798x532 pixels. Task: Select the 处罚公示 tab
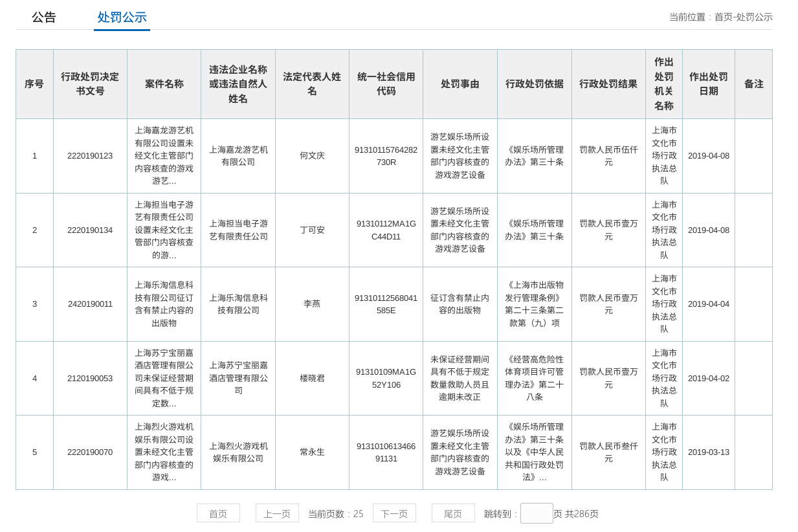tap(122, 17)
